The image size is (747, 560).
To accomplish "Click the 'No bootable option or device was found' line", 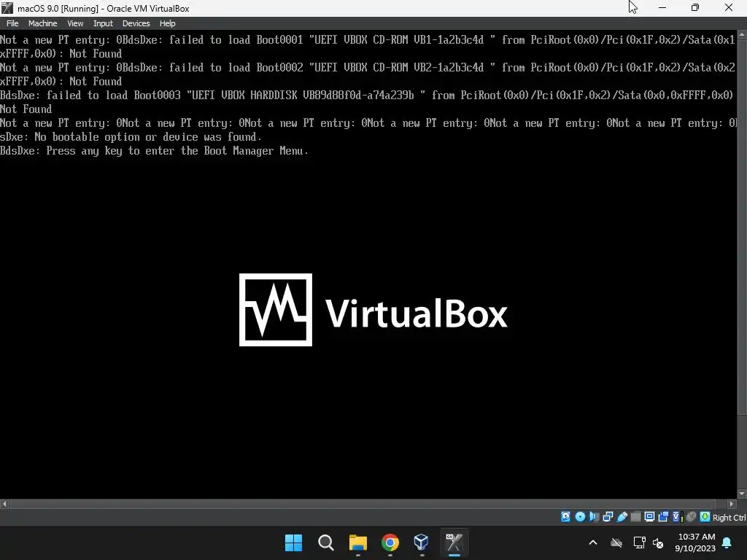I will [x=131, y=137].
